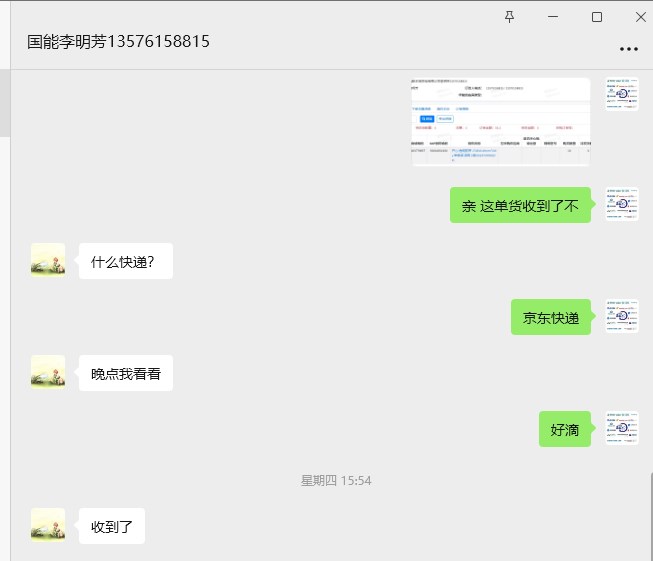
Task: Pin the chat window on top
Action: click(509, 17)
